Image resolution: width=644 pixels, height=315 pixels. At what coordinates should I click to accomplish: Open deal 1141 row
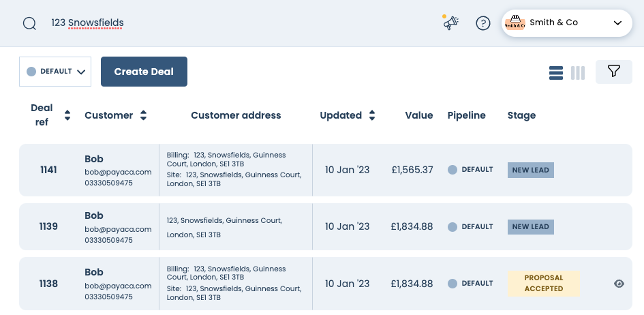(48, 170)
